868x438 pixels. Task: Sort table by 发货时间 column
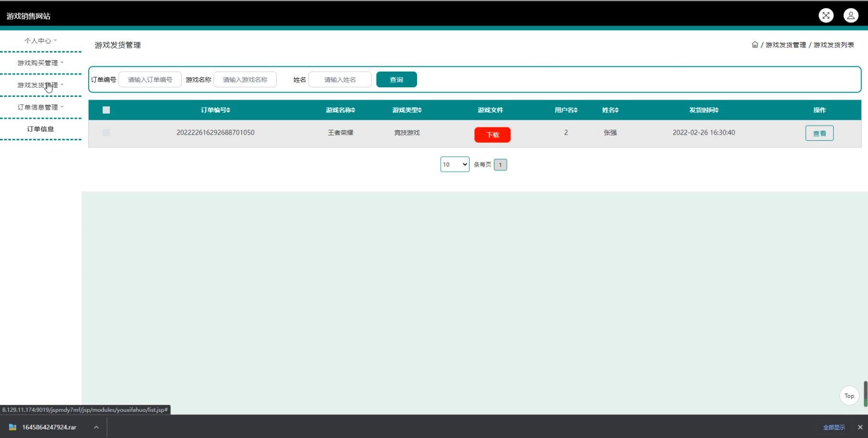coord(704,110)
